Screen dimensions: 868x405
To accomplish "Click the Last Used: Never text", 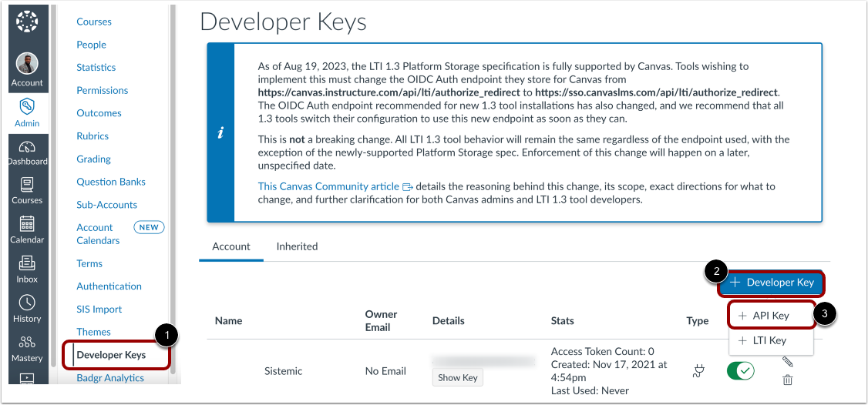I will pos(590,391).
